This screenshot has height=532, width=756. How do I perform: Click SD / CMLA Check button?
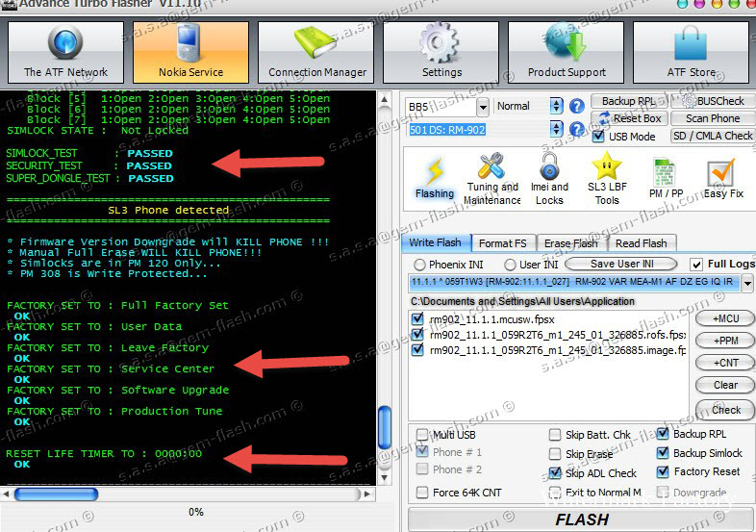pyautogui.click(x=713, y=136)
